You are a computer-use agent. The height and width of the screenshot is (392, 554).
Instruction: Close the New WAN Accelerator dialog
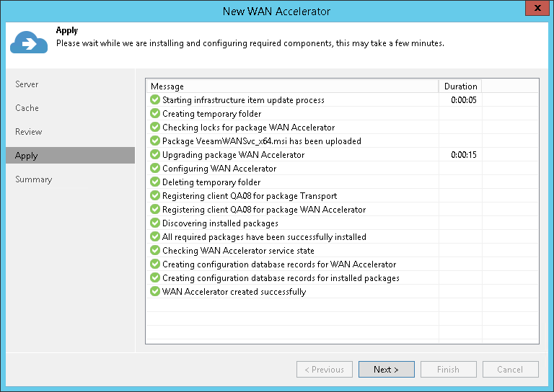pyautogui.click(x=536, y=9)
